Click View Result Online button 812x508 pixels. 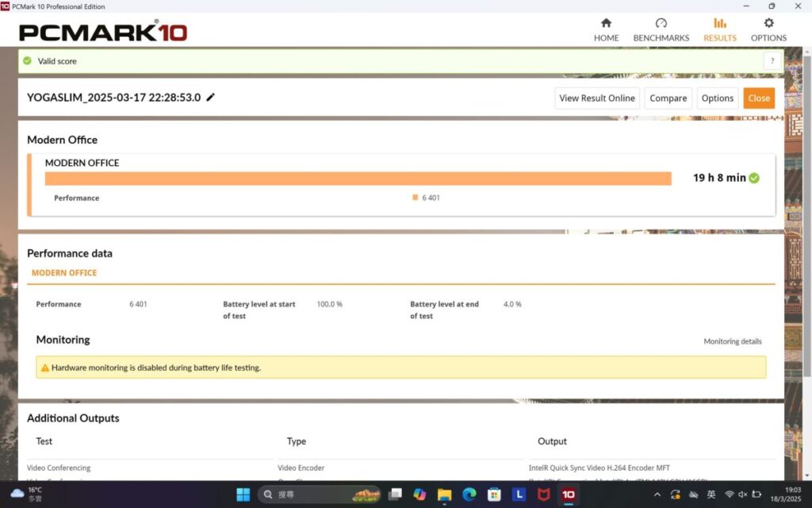[x=597, y=98]
